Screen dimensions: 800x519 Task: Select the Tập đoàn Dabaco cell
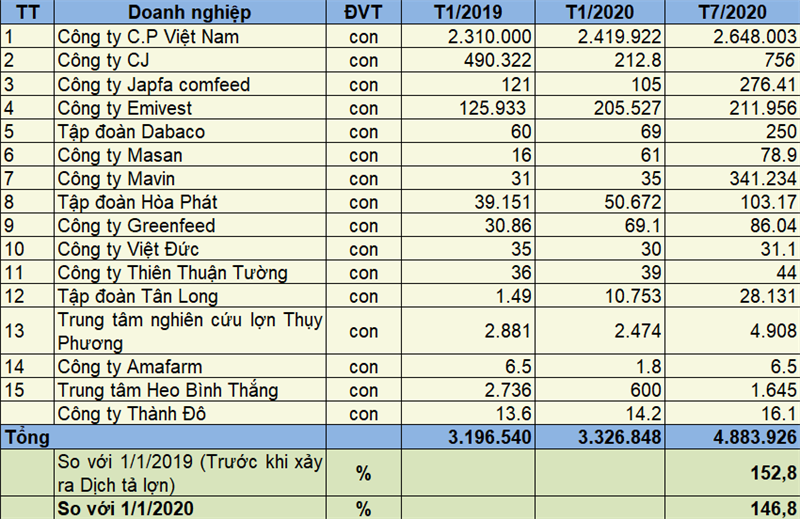190,132
